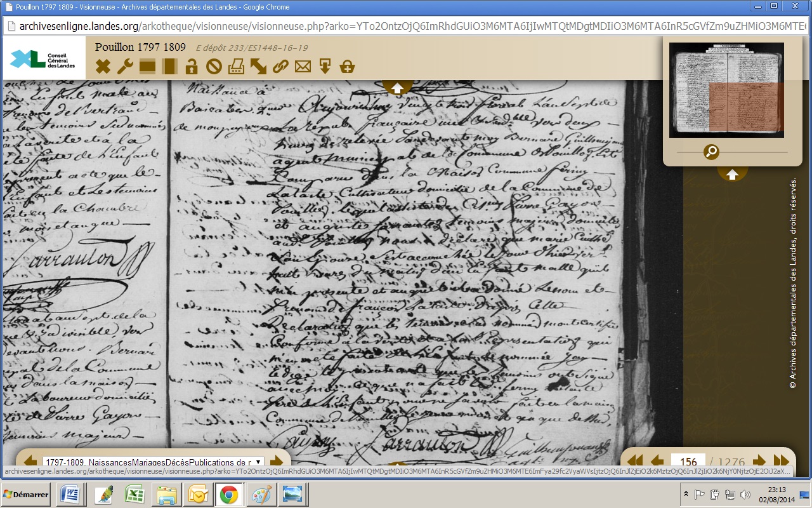
Task: Open Excel from the Windows taskbar
Action: click(134, 495)
